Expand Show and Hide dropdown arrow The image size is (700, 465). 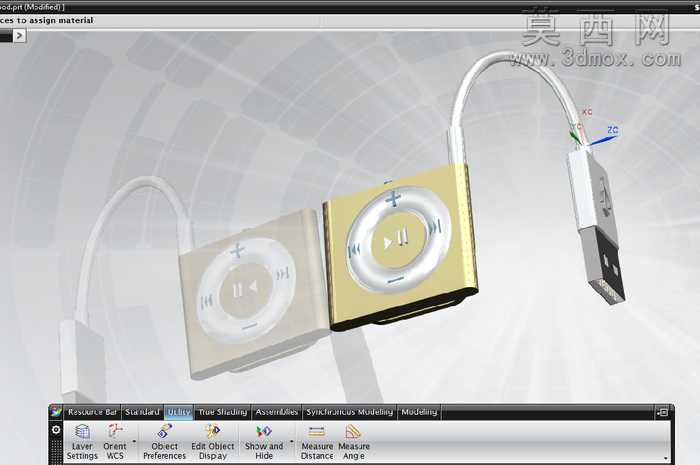tap(292, 442)
